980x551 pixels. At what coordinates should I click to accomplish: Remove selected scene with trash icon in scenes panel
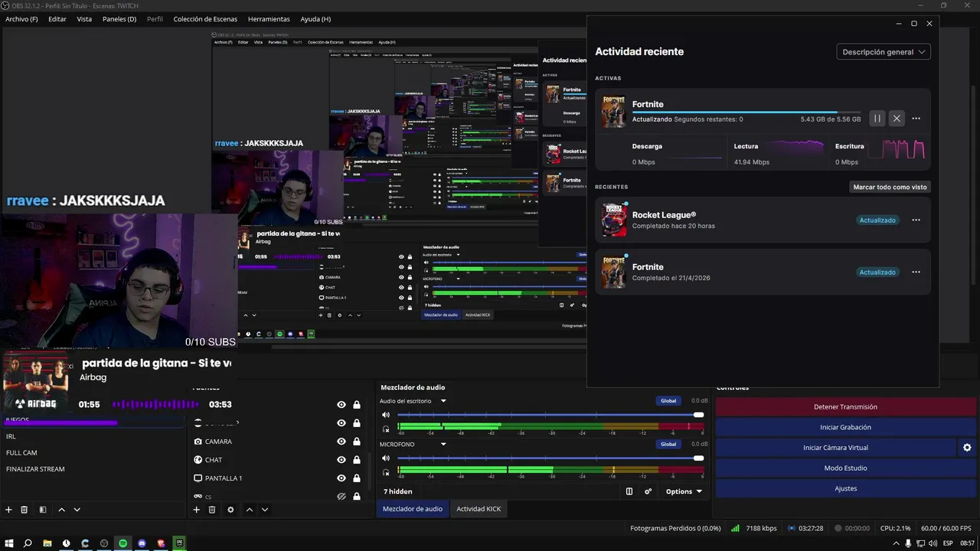click(x=24, y=510)
